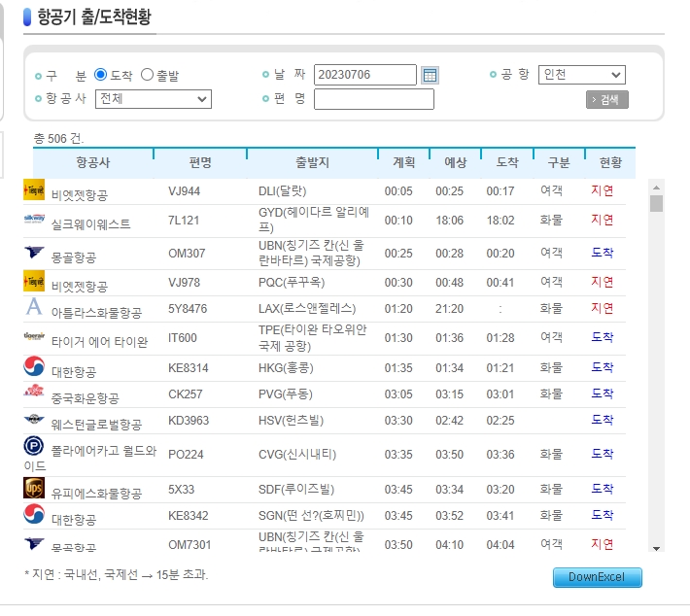Click origin SDF(루이즈빌)
The height and width of the screenshot is (616, 690).
(296, 490)
